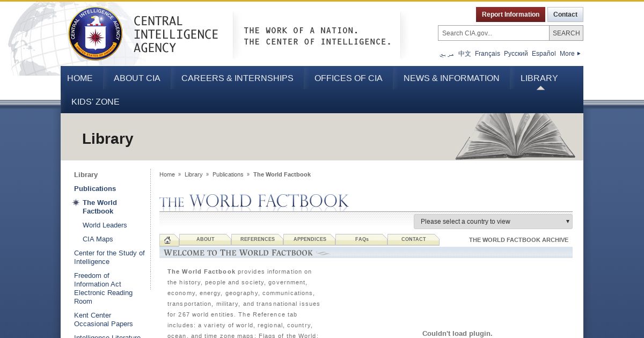Viewport: 644px width, 338px height.
Task: Click Library in the left sidebar
Action: (86, 175)
